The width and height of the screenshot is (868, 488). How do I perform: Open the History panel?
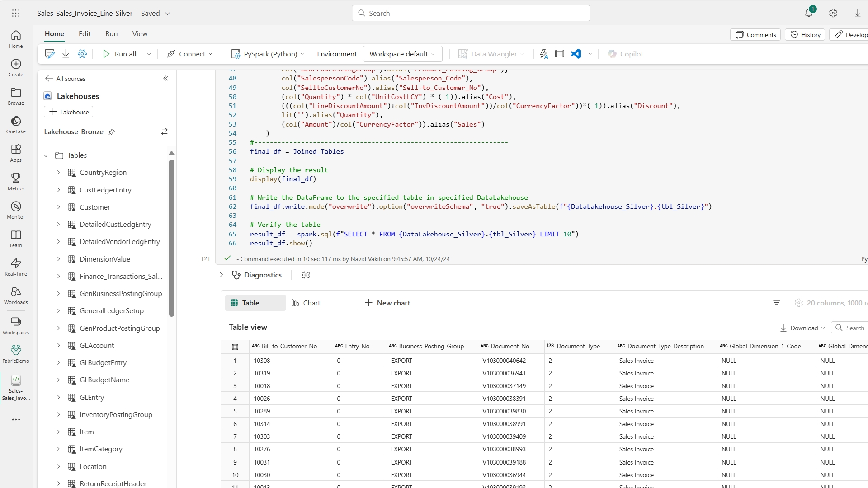805,34
